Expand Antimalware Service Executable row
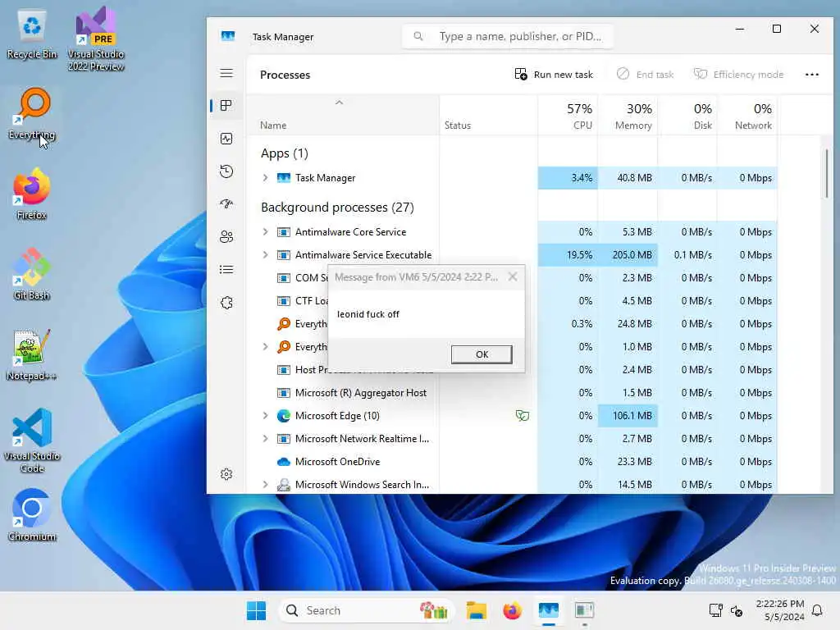840x630 pixels. click(265, 254)
